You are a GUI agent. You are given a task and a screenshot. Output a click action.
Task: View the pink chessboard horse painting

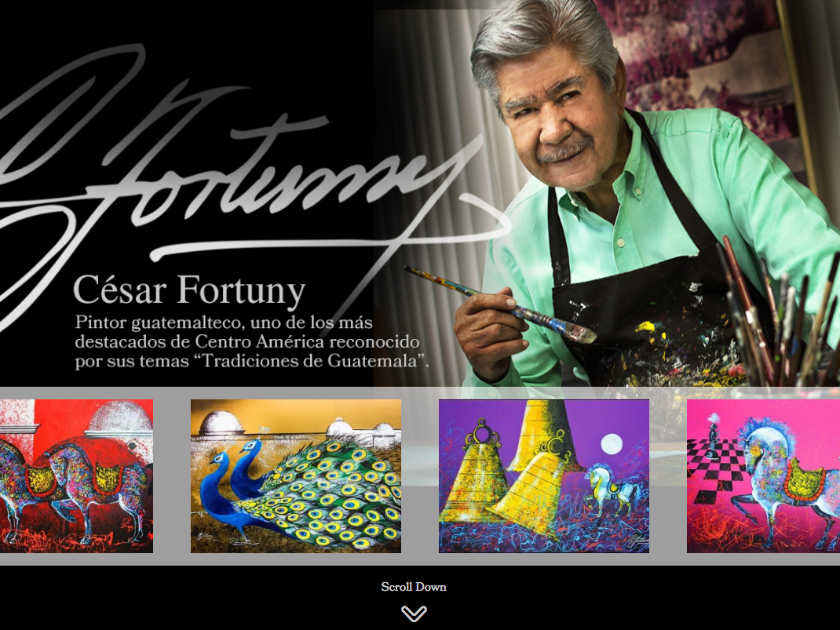tap(763, 476)
